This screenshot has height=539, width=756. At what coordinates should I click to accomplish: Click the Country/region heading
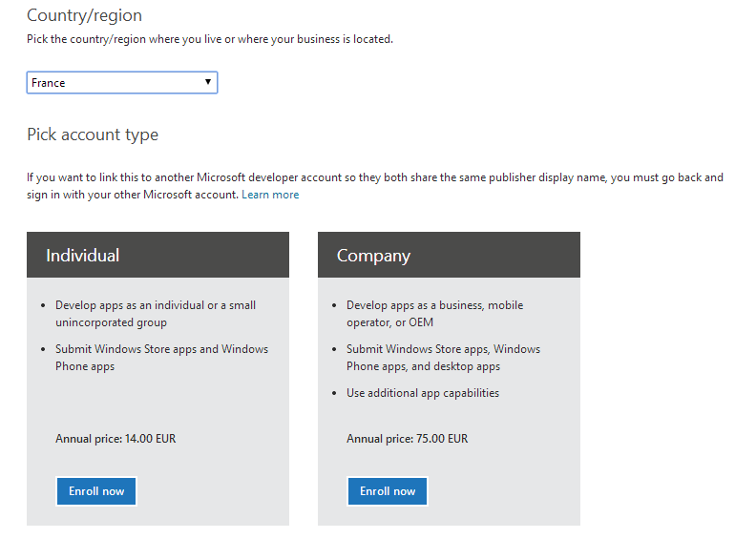point(84,15)
